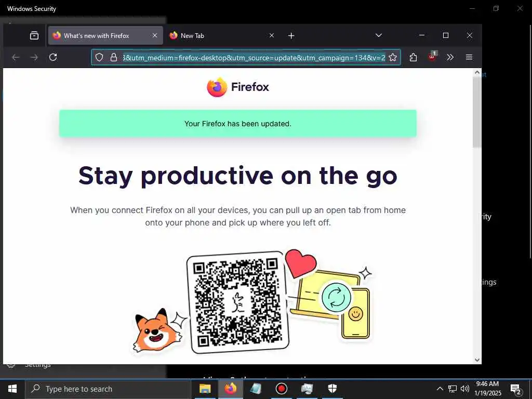
Task: Maximize the Firefox window
Action: [x=446, y=35]
